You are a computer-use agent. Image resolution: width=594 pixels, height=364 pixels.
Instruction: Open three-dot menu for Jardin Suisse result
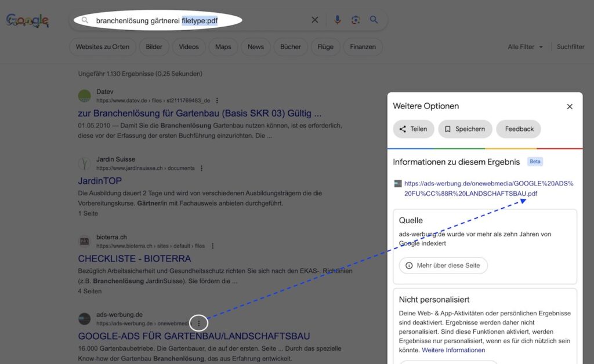click(201, 168)
